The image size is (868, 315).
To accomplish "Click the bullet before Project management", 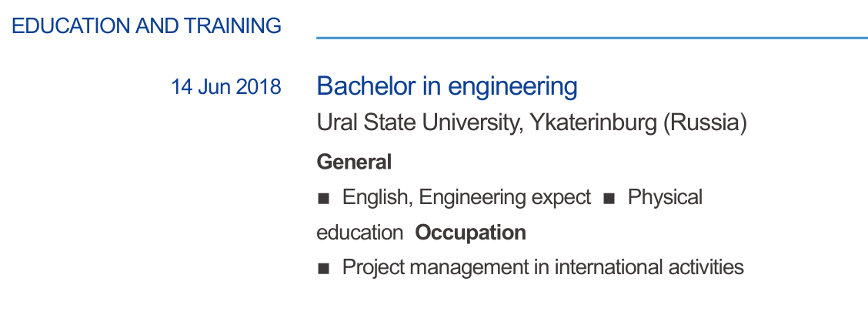I will pyautogui.click(x=324, y=269).
